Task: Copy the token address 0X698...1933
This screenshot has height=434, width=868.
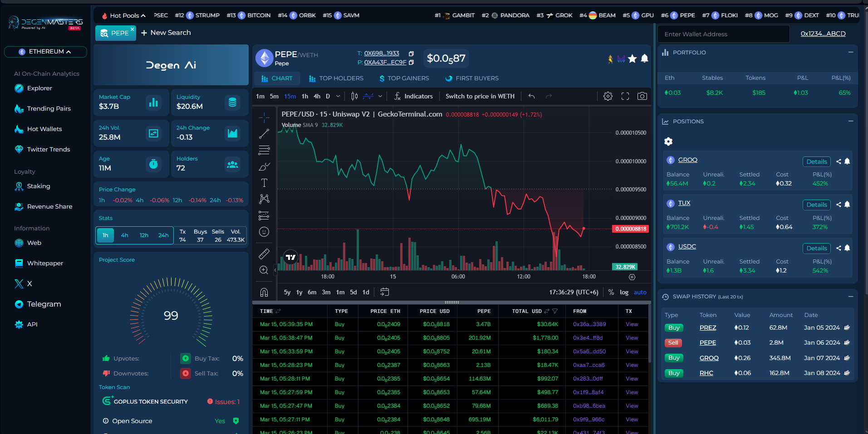Action: pos(411,54)
